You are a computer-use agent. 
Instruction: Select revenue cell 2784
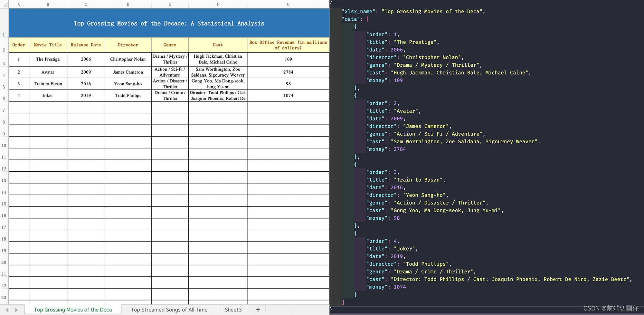[x=288, y=72]
